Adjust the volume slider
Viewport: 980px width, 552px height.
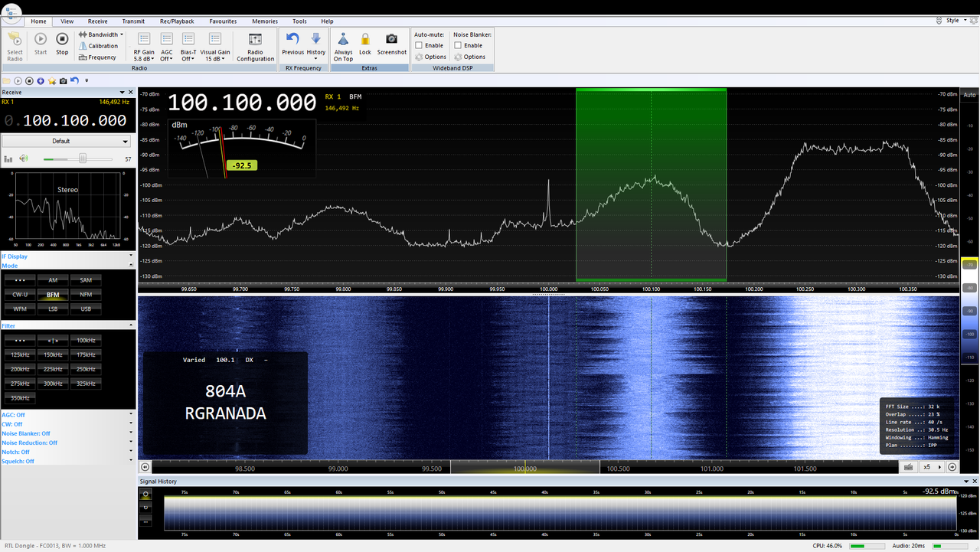[83, 159]
